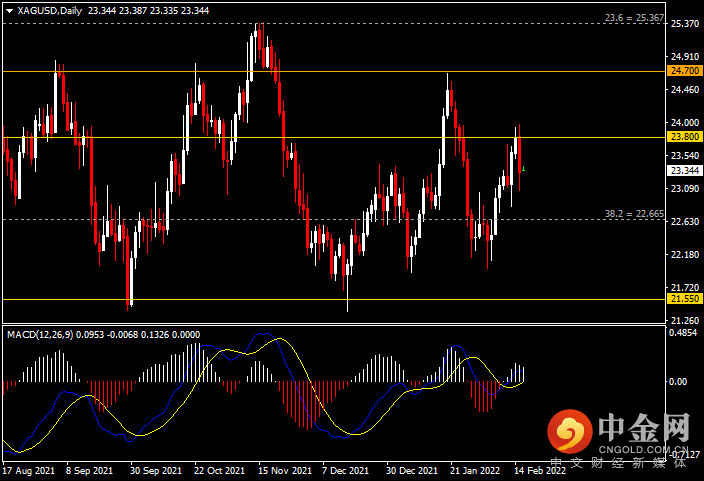Click the 24.000 price axis value
This screenshot has height=481, width=704.
685,123
